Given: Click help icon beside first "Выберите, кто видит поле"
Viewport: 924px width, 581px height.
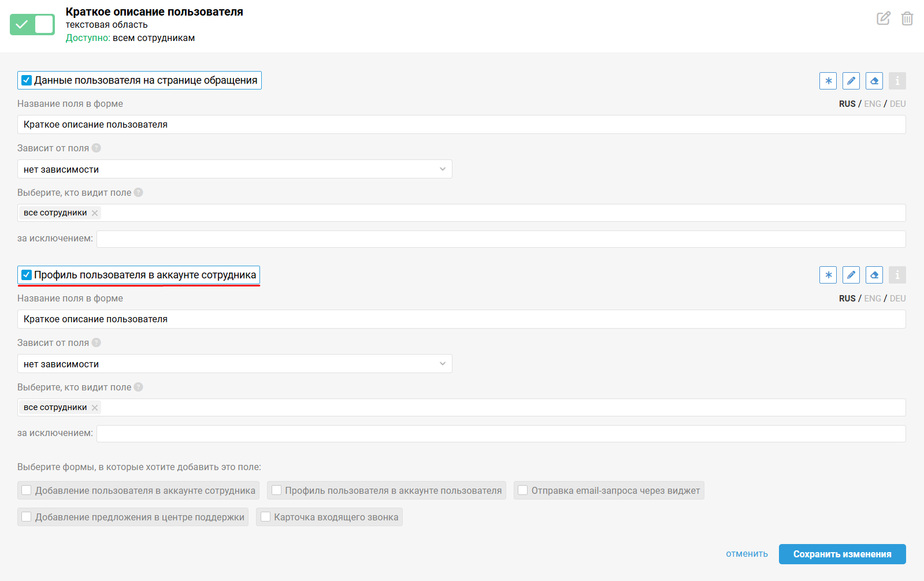Looking at the screenshot, I should [x=139, y=192].
